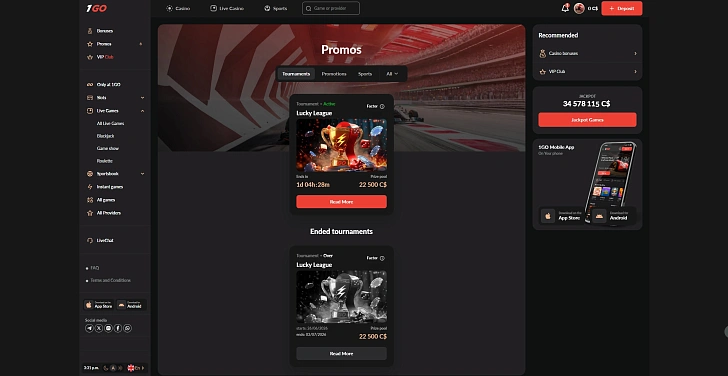Click the App Store button in sidebar
This screenshot has height=376, width=728.
98,305
